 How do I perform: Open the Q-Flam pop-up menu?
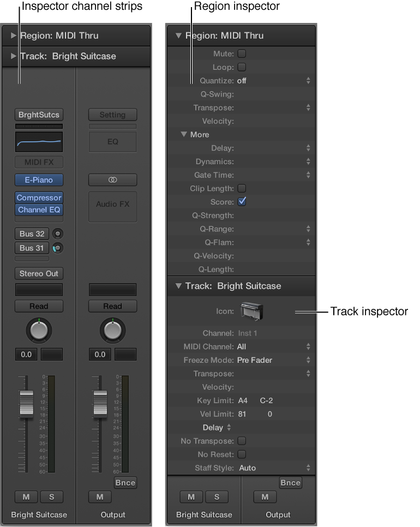(x=308, y=242)
